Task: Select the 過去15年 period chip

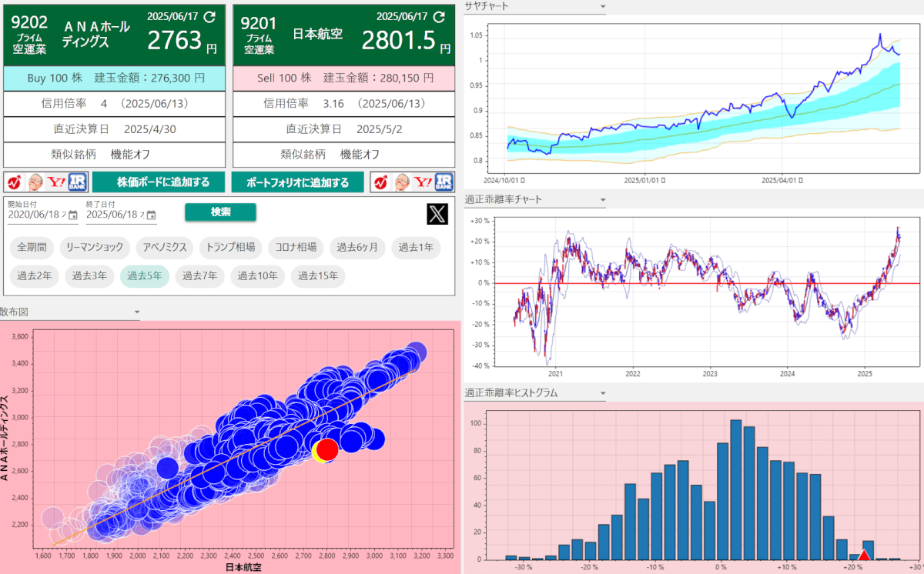Action: coord(318,276)
